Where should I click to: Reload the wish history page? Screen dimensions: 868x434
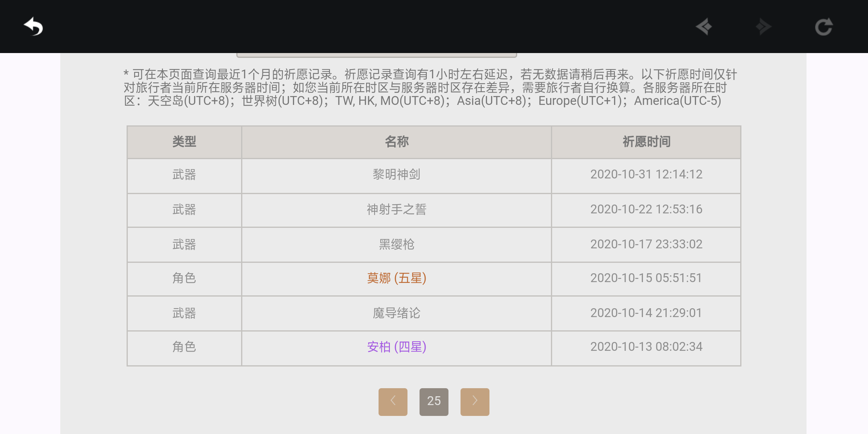point(824,27)
